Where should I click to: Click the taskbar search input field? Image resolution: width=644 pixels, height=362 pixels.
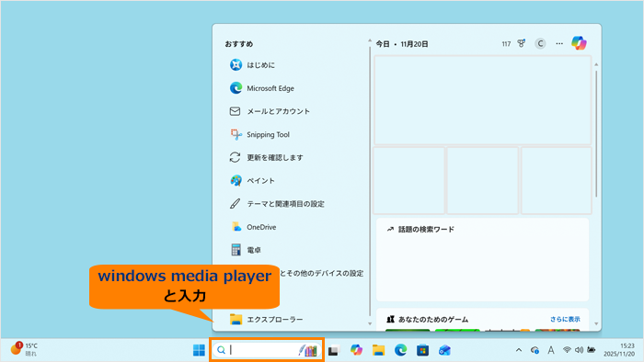coord(267,350)
